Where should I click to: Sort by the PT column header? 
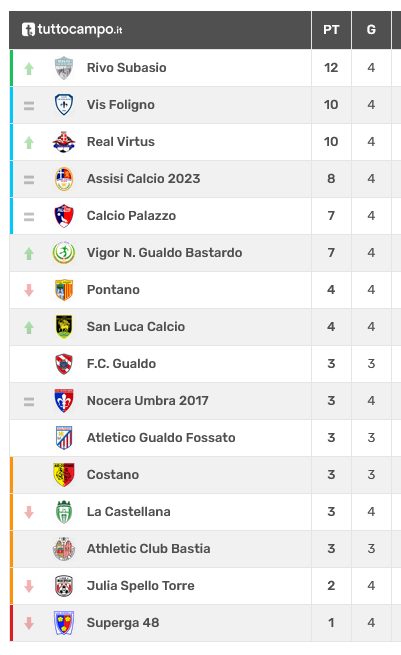331,30
